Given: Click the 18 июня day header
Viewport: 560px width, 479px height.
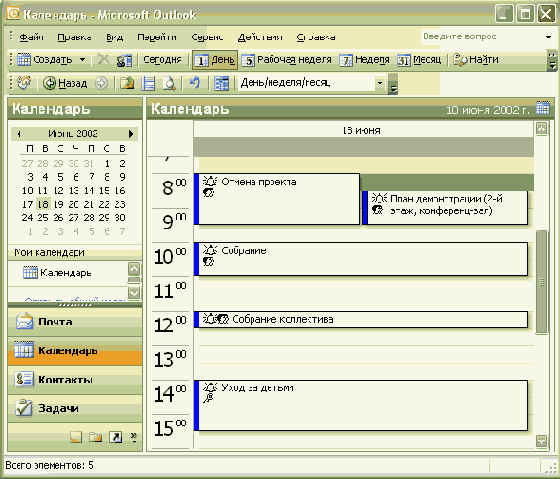Looking at the screenshot, I should point(364,130).
